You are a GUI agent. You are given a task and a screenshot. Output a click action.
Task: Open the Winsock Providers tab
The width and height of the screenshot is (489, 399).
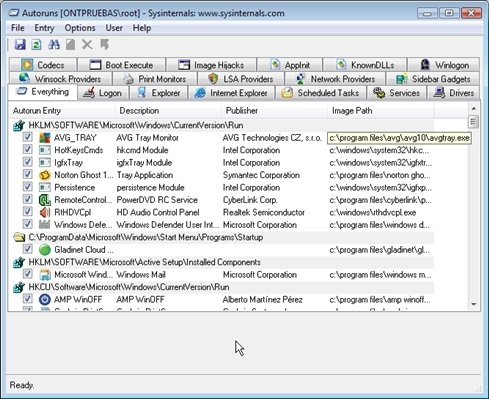pyautogui.click(x=60, y=79)
